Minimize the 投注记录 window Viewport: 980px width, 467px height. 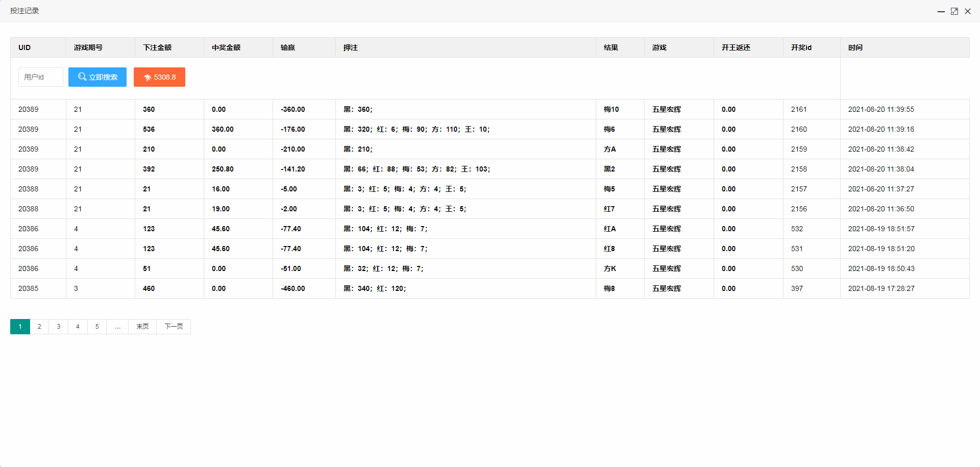click(x=941, y=11)
